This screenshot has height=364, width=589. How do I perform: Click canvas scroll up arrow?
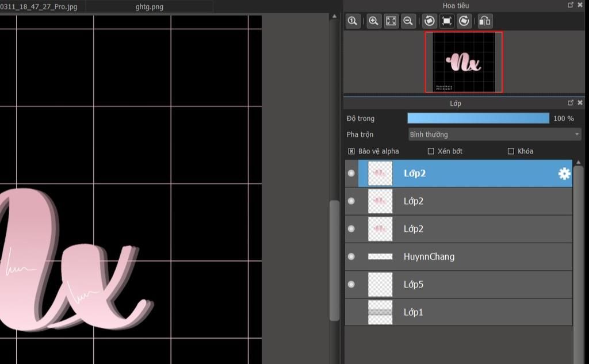pyautogui.click(x=334, y=16)
